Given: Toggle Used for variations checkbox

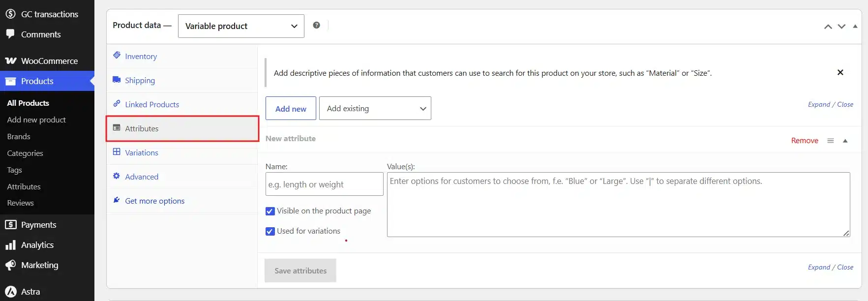Looking at the screenshot, I should tap(270, 231).
